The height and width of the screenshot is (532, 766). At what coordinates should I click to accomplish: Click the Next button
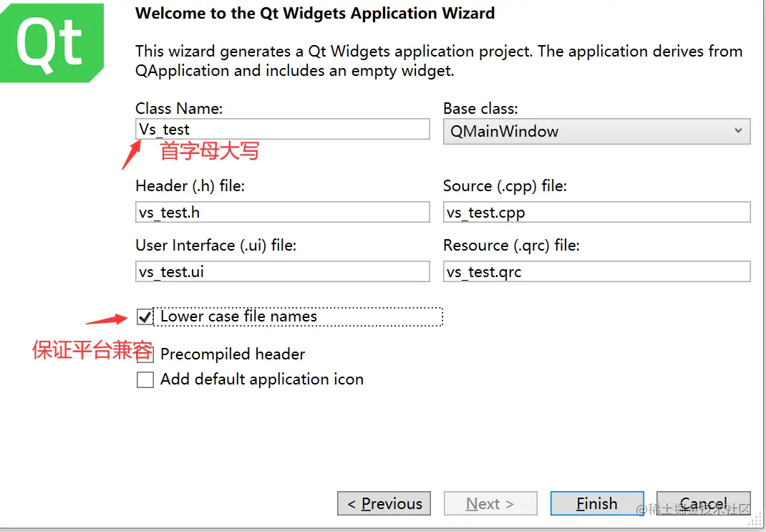point(490,503)
